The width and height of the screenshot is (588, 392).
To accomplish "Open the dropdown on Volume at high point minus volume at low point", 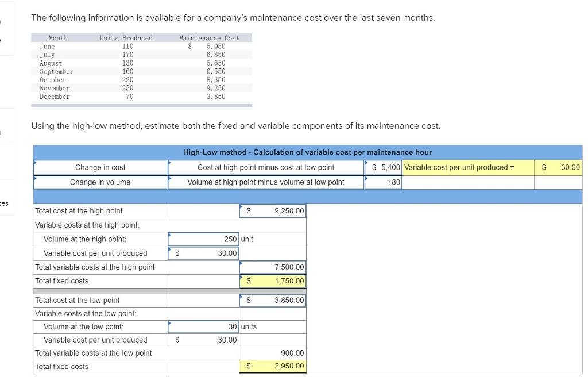I will 265,183.
